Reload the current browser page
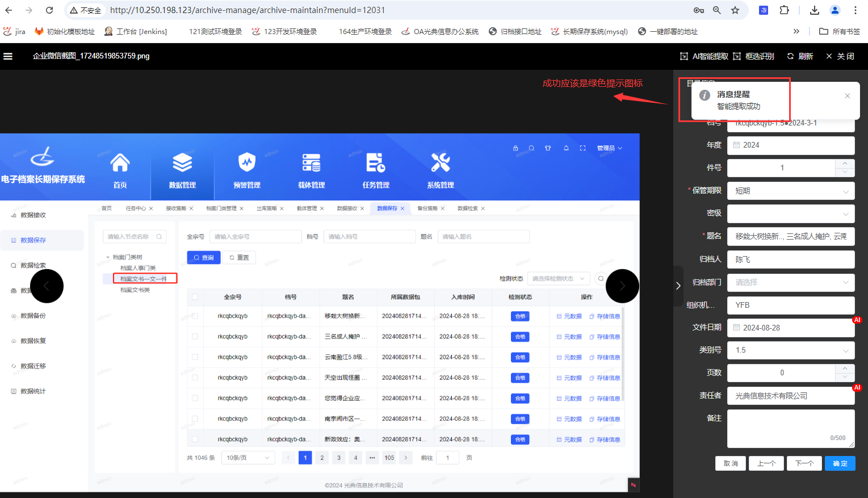The image size is (868, 498). (49, 10)
